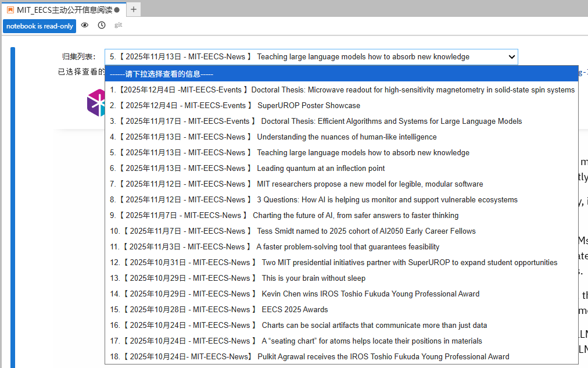Choose item 16 Charts can be social artifacts
This screenshot has width=588, height=368.
coord(342,325)
